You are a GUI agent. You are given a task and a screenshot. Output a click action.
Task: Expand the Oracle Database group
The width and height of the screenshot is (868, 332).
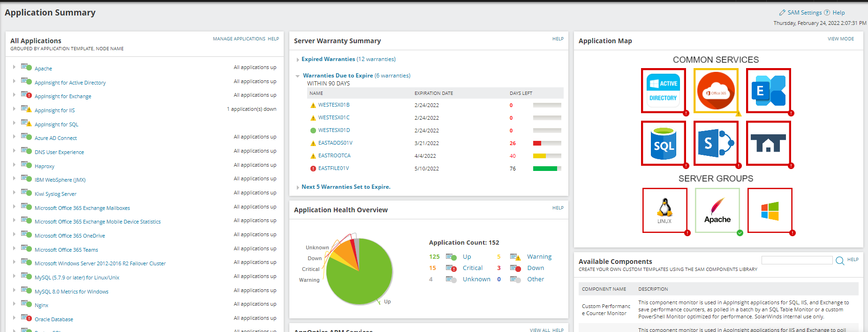click(x=14, y=318)
